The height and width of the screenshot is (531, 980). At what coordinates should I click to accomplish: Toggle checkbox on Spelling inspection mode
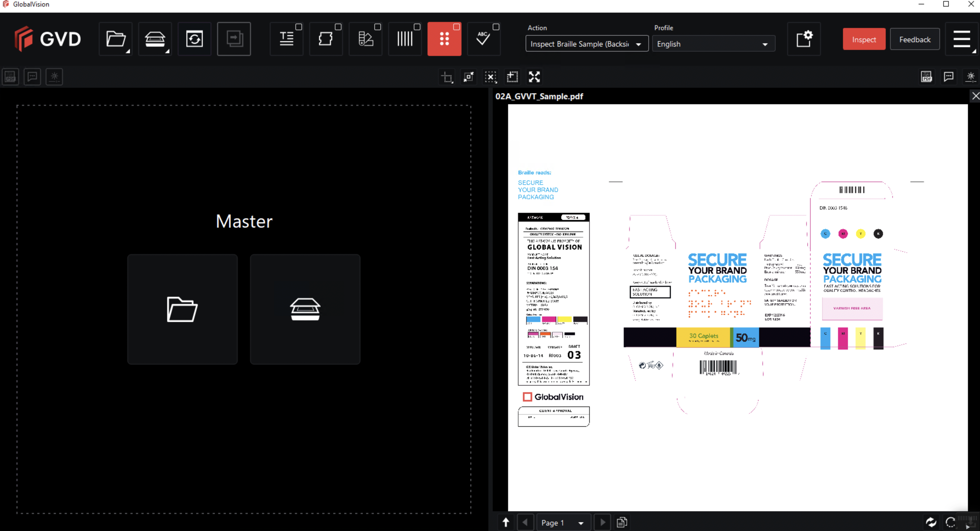(496, 27)
